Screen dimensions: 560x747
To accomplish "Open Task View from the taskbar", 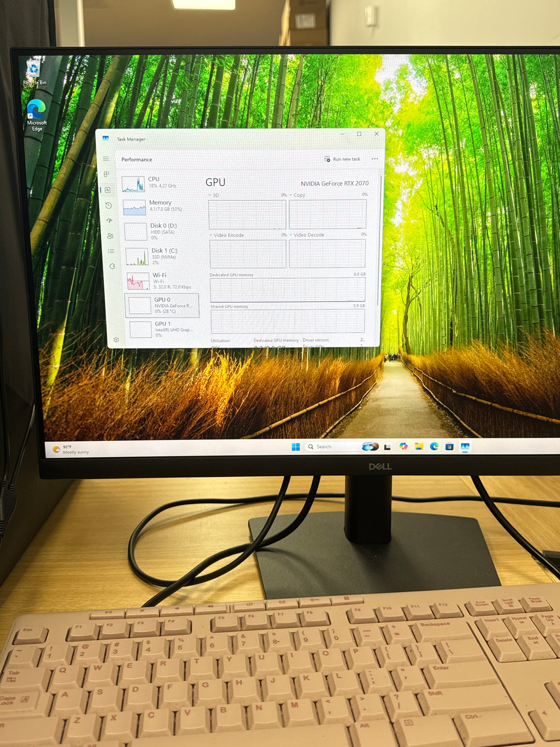I will [x=387, y=447].
